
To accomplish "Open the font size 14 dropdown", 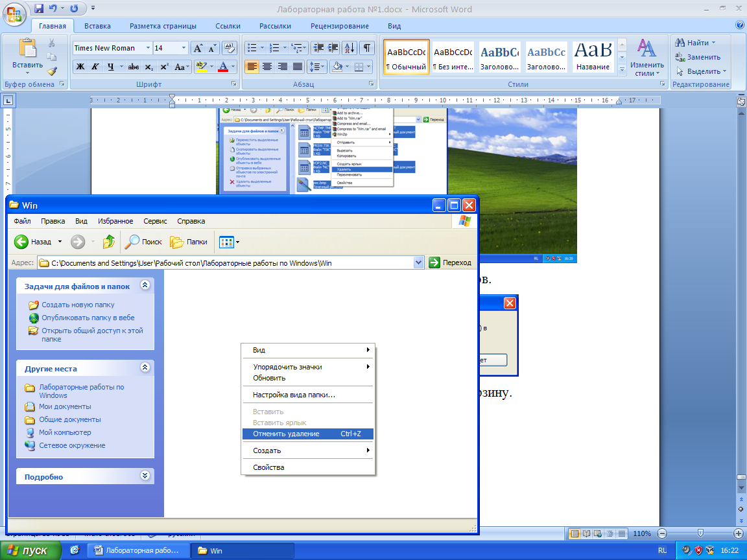I will [x=184, y=48].
